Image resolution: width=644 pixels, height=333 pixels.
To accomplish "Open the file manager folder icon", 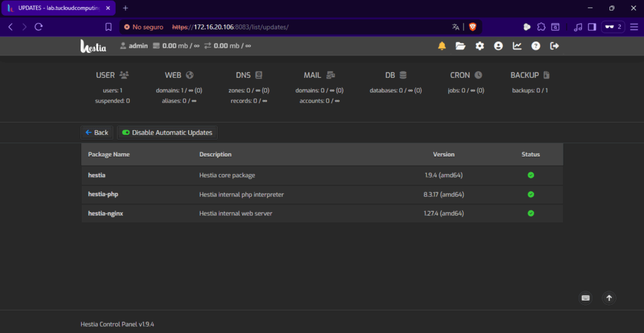I will tap(460, 46).
